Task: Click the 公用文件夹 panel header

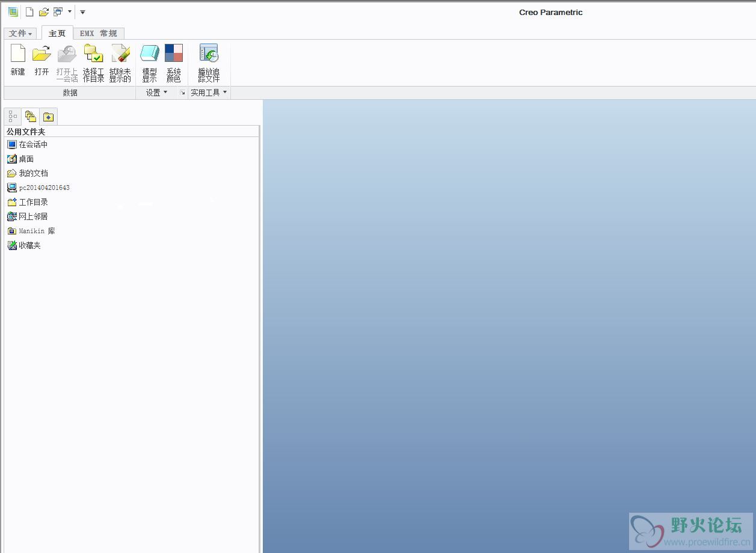Action: [x=132, y=132]
